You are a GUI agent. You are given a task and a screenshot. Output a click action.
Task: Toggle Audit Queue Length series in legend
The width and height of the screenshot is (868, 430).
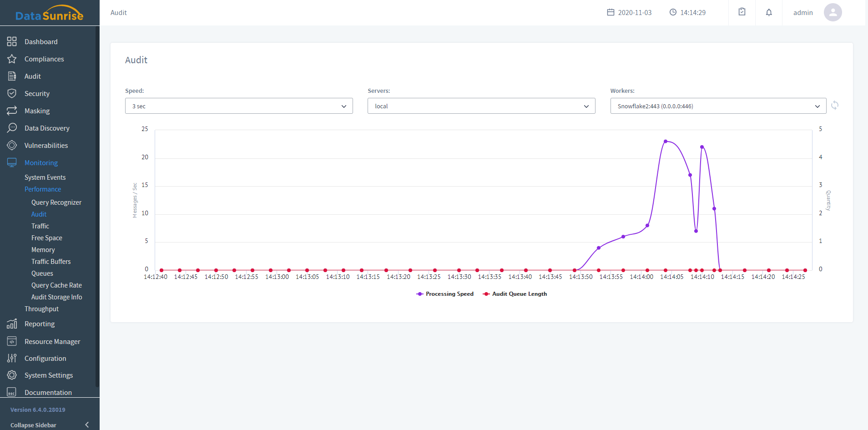pyautogui.click(x=515, y=294)
